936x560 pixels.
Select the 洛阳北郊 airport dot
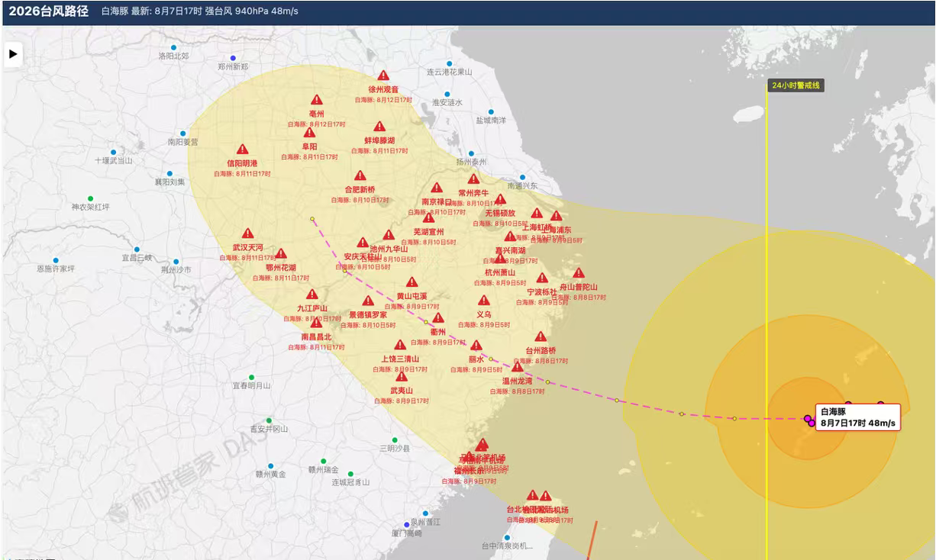(173, 47)
